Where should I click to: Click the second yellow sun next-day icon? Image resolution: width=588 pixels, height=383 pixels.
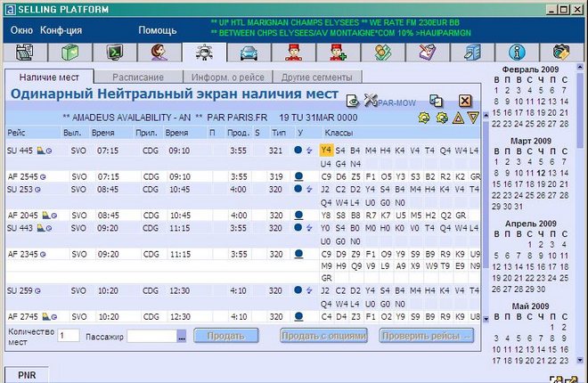[442, 118]
